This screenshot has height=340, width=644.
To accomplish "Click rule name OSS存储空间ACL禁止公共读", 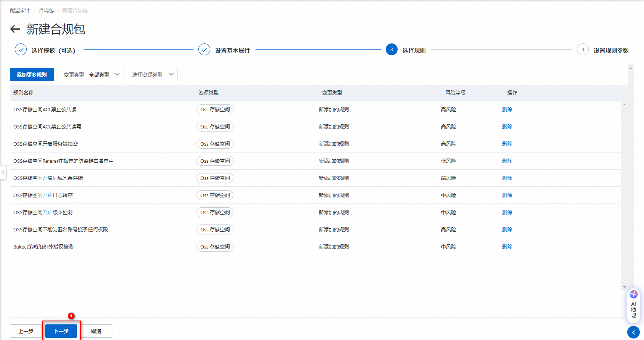I will point(45,109).
